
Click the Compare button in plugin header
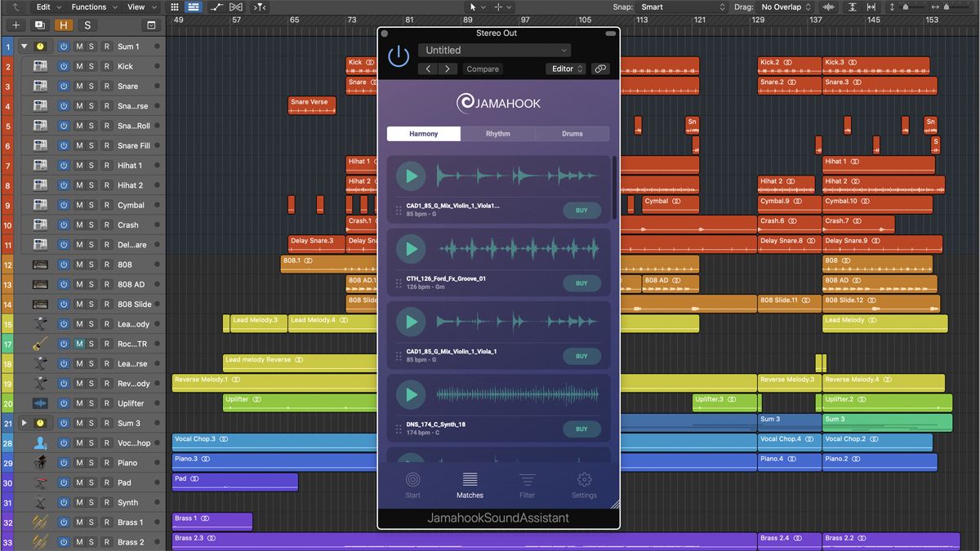(x=483, y=69)
